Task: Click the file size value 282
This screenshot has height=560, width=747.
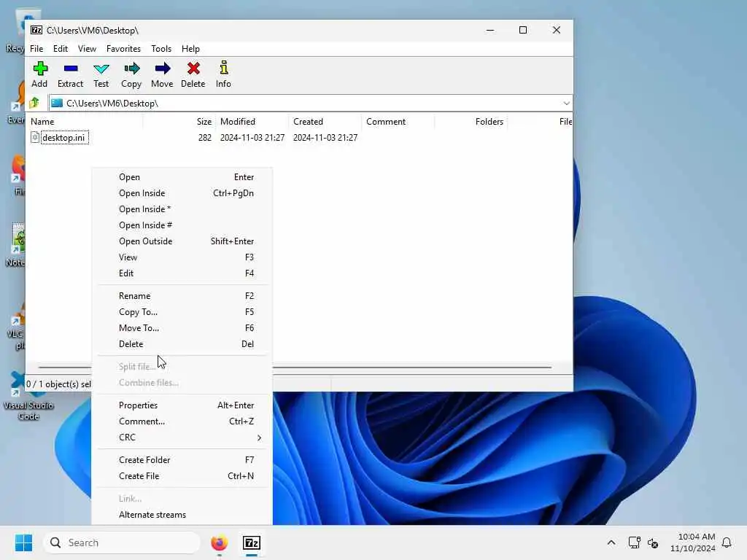Action: (x=205, y=138)
